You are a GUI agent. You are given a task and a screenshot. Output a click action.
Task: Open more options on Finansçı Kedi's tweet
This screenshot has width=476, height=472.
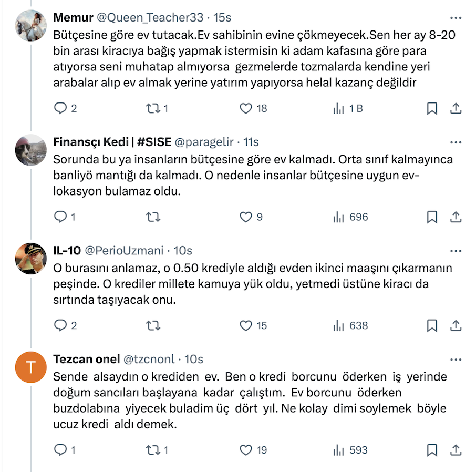click(456, 142)
